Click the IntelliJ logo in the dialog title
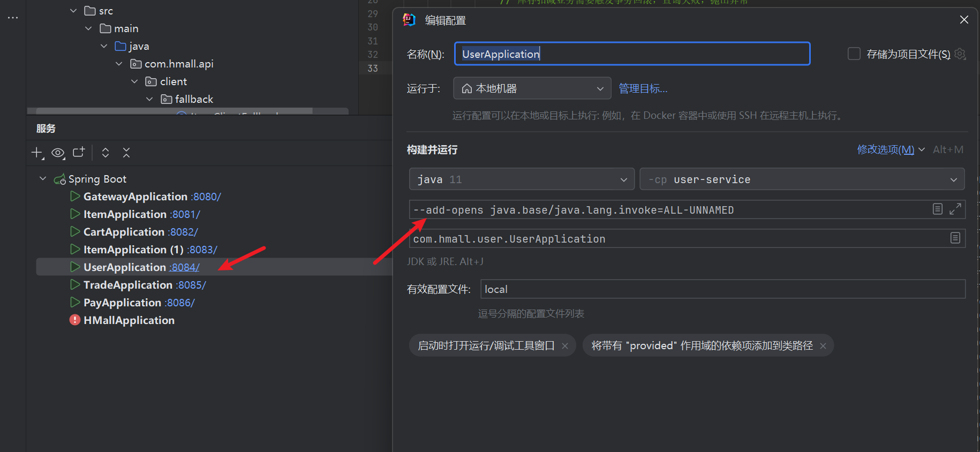Image resolution: width=980 pixels, height=452 pixels. pos(409,20)
